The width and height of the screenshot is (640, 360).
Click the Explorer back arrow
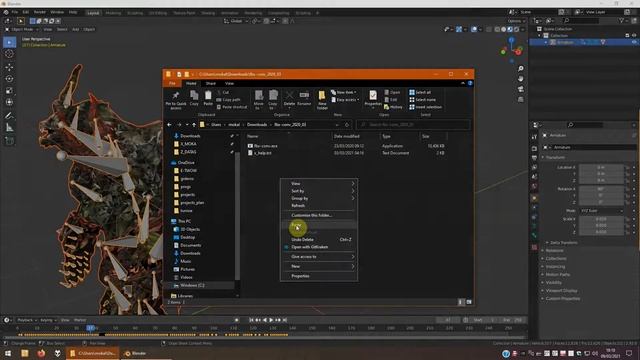point(169,124)
